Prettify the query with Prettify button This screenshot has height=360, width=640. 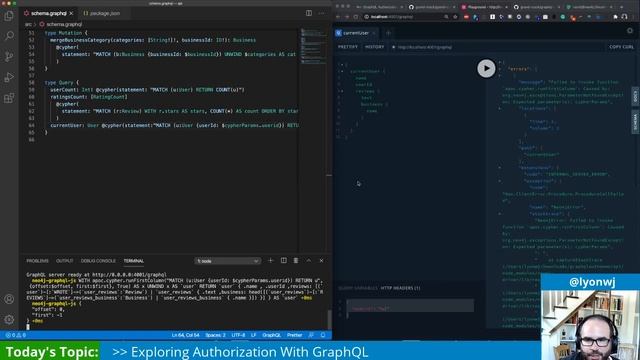348,47
